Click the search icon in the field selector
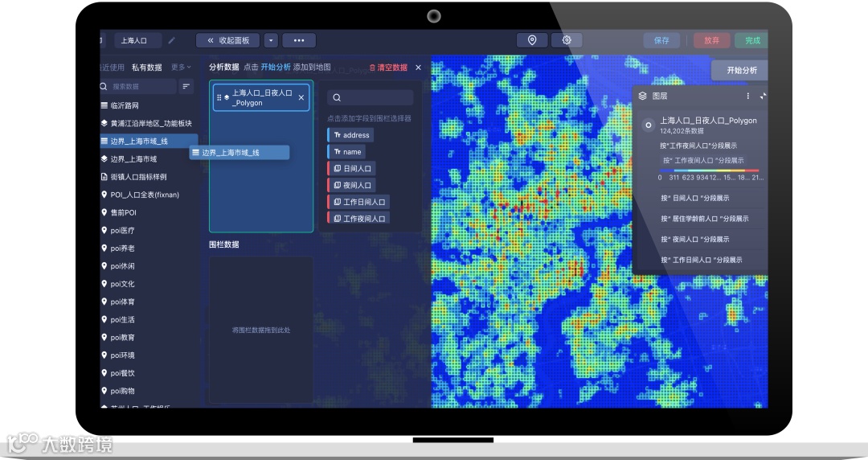Viewport: 868px width, 460px height. pyautogui.click(x=337, y=98)
